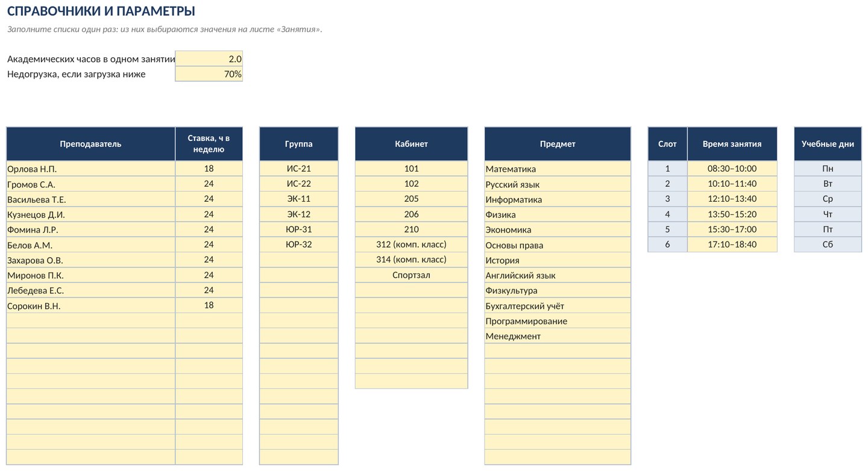Click time slot 08:30–10:00
868x471 pixels.
732,169
